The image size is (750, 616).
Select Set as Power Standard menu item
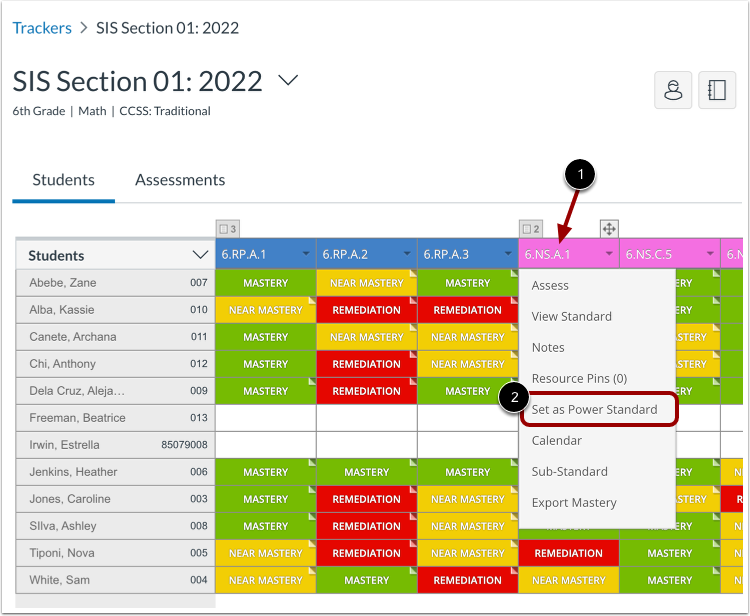(595, 409)
